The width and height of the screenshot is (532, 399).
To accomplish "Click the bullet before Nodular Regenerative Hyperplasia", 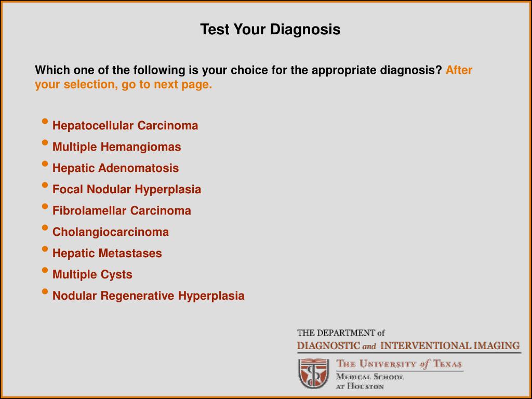I will [x=45, y=291].
